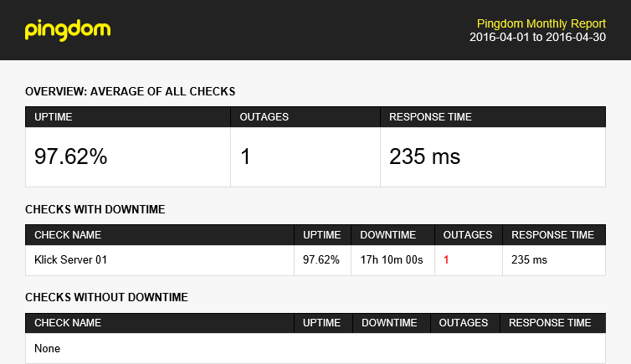The height and width of the screenshot is (364, 631).
Task: Open the Klick Server 01 check
Action: click(71, 260)
